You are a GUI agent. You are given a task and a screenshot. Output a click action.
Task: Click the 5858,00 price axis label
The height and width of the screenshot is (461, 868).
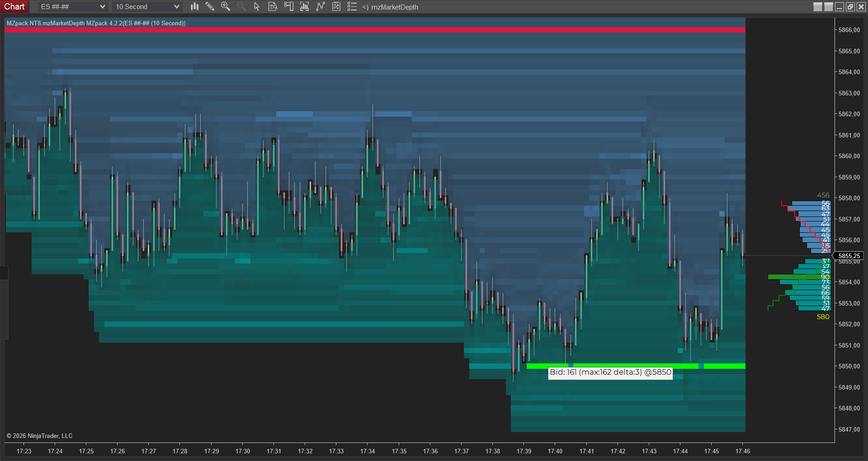[x=849, y=198]
